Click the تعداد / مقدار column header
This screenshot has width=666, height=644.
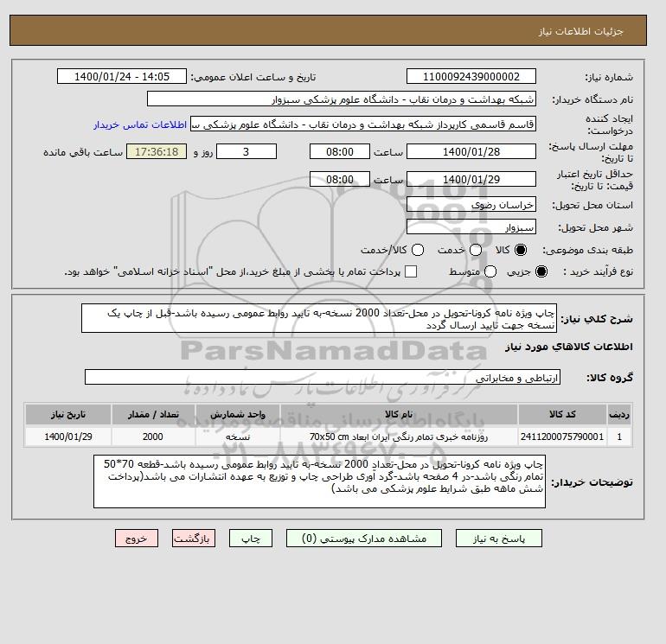(x=153, y=414)
